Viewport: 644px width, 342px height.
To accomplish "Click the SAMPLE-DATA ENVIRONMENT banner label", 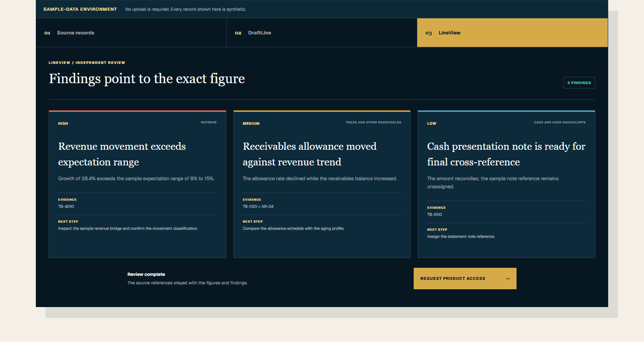I will (x=80, y=9).
